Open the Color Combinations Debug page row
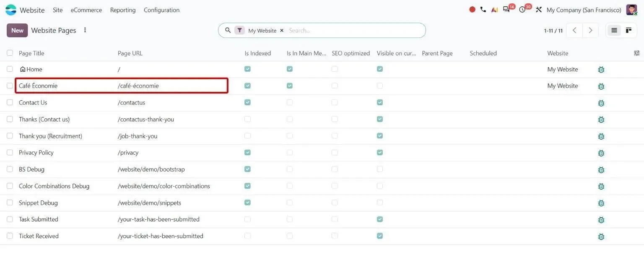The height and width of the screenshot is (268, 644). (x=54, y=186)
